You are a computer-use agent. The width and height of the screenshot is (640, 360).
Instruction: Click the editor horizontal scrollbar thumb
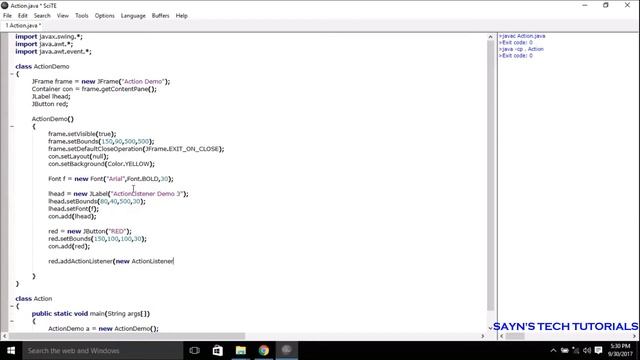tap(127, 336)
